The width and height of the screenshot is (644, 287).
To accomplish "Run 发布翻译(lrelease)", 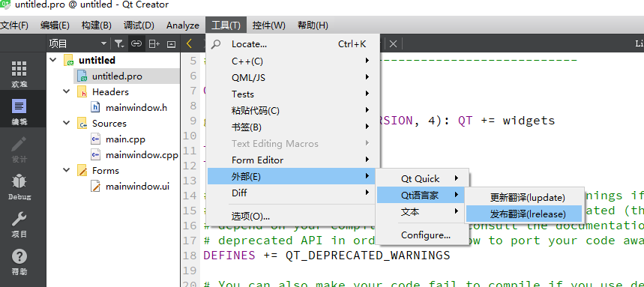I will click(524, 214).
